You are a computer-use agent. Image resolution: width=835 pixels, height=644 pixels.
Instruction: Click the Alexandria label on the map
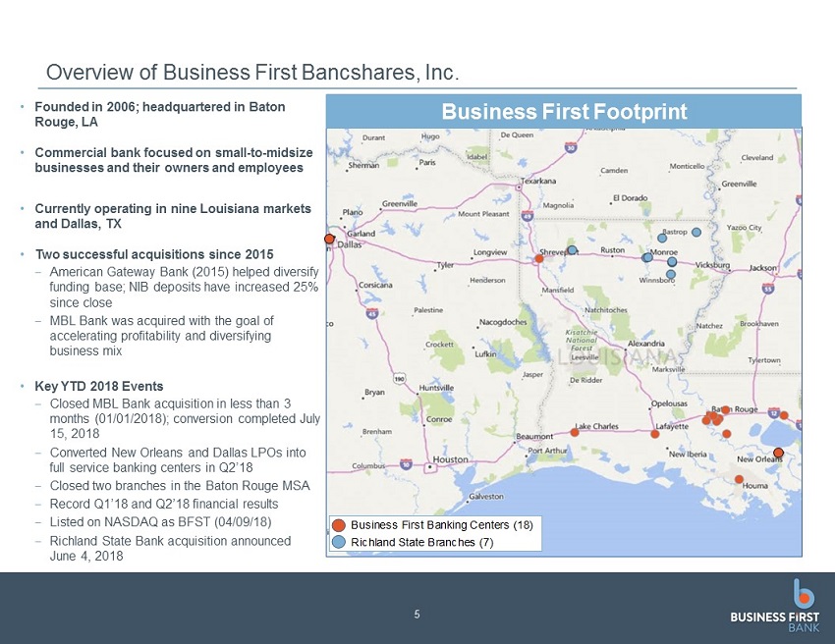(646, 344)
